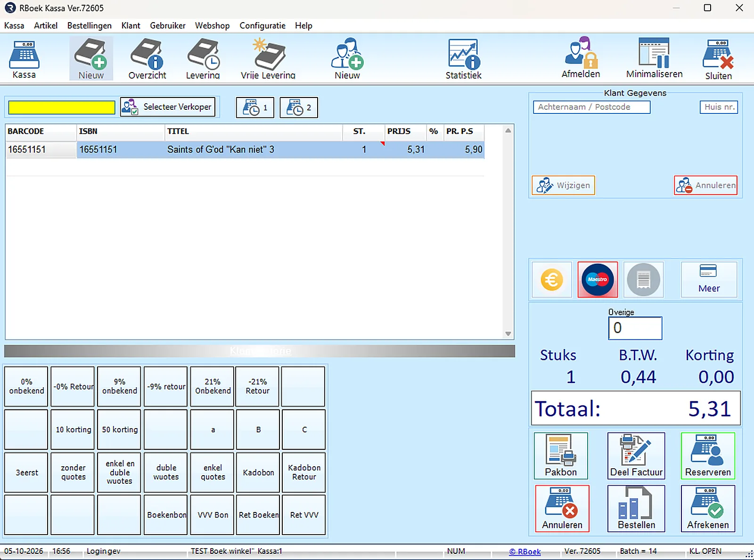The width and height of the screenshot is (754, 560).
Task: Open Vrije Levering toolbar icon
Action: coord(268,59)
